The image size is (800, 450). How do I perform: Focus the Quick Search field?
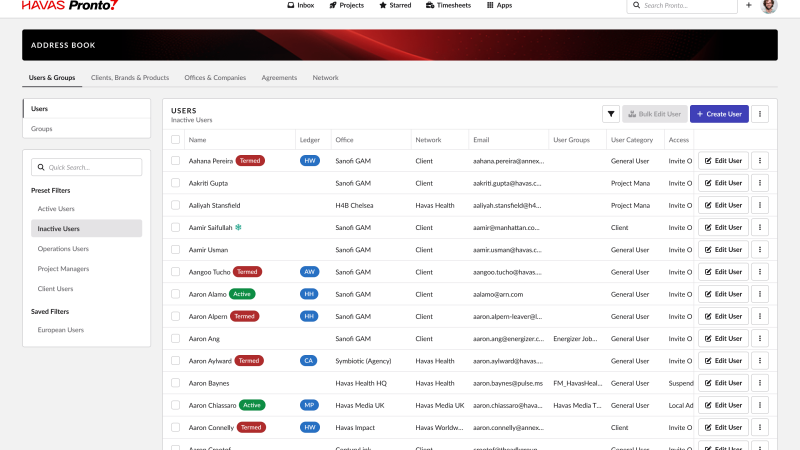click(86, 167)
